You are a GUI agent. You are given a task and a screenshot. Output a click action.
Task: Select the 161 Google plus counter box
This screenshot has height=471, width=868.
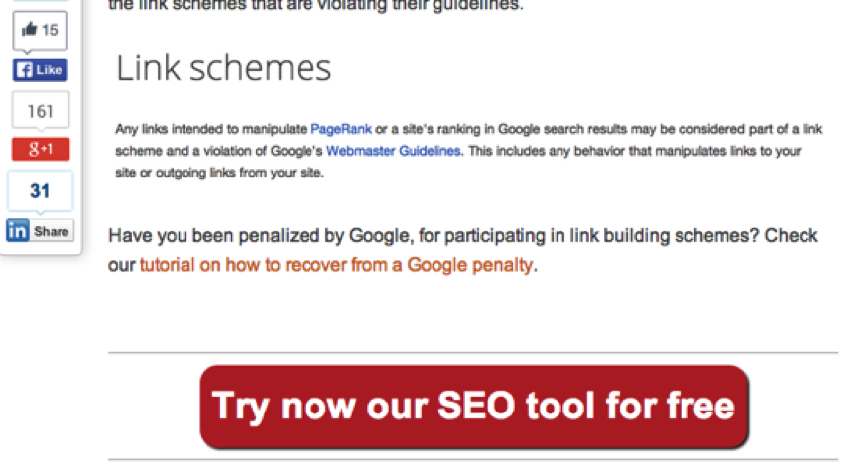[x=41, y=111]
